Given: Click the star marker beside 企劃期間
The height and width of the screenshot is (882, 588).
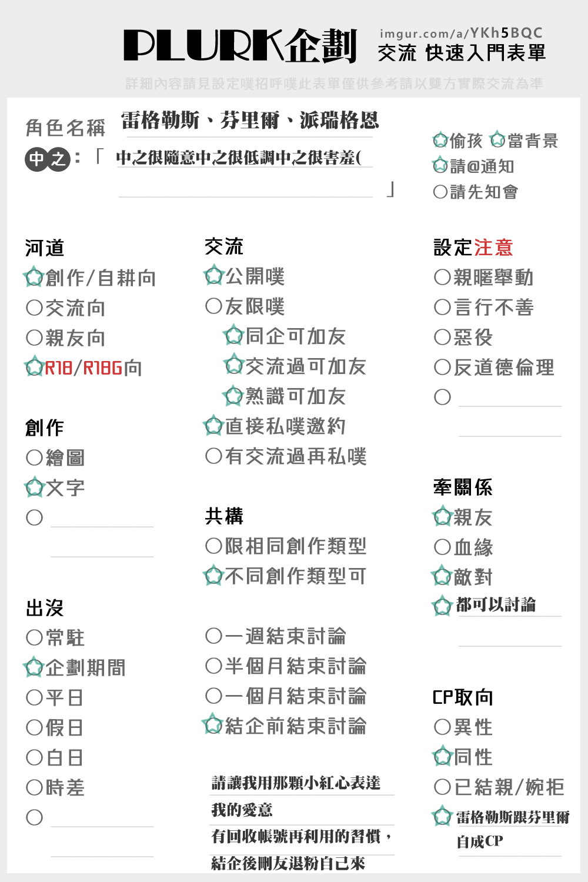Looking at the screenshot, I should [34, 667].
